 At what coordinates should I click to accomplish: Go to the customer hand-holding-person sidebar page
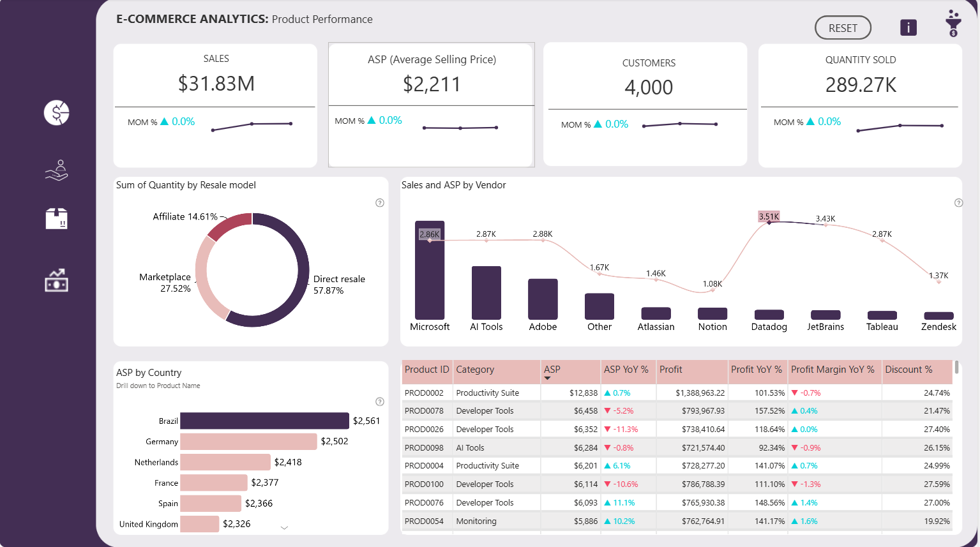[x=56, y=170]
